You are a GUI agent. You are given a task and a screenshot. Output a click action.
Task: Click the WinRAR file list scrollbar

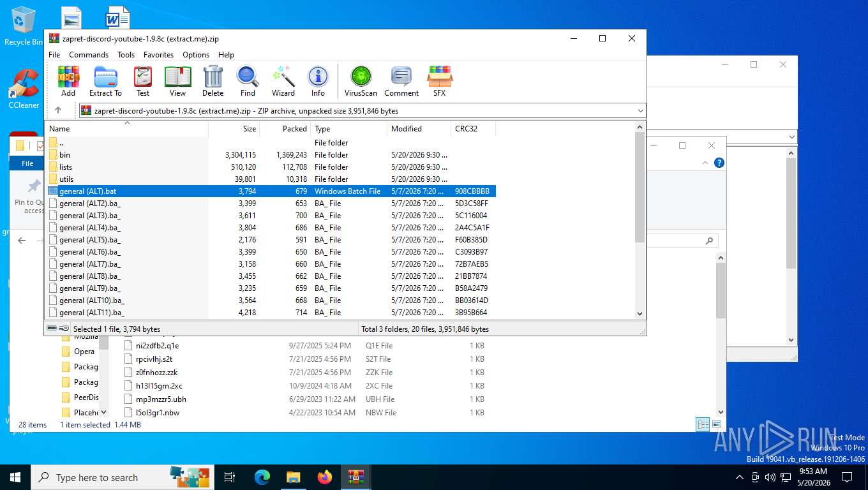click(x=640, y=188)
